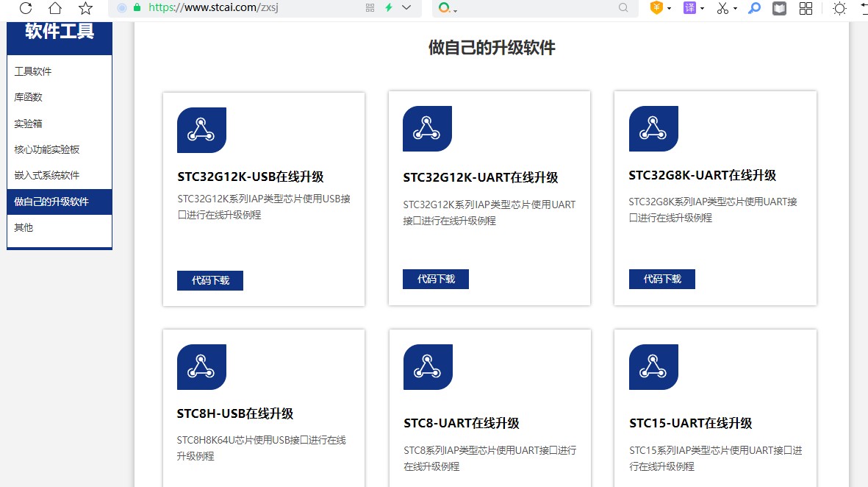Viewport: 868px width, 487px height.
Task: Click the STC32G8K-UART card icon
Action: [653, 129]
